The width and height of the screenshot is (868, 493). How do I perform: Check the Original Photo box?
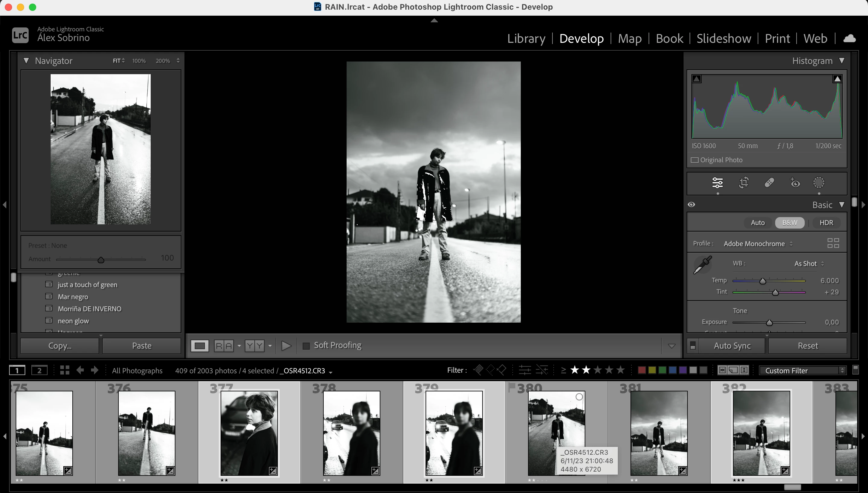point(695,160)
